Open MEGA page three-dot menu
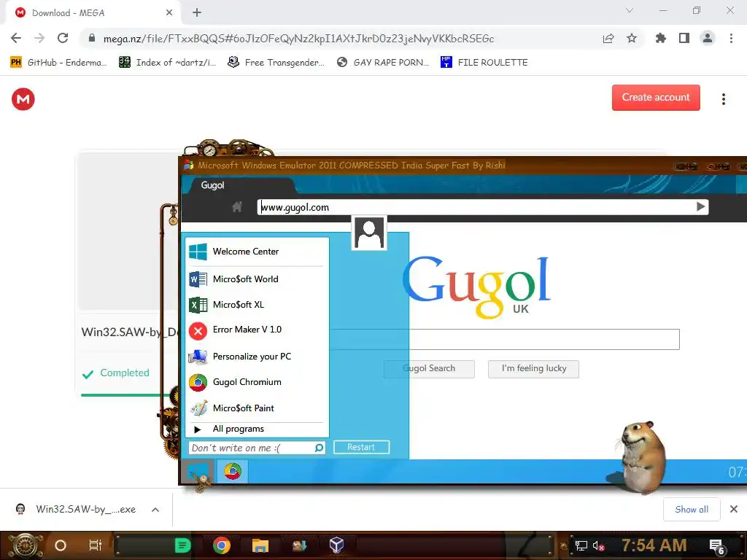This screenshot has width=747, height=560. (723, 99)
